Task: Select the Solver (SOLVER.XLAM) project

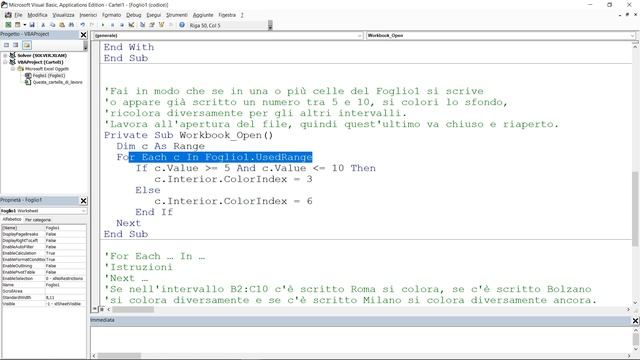Action: point(42,55)
